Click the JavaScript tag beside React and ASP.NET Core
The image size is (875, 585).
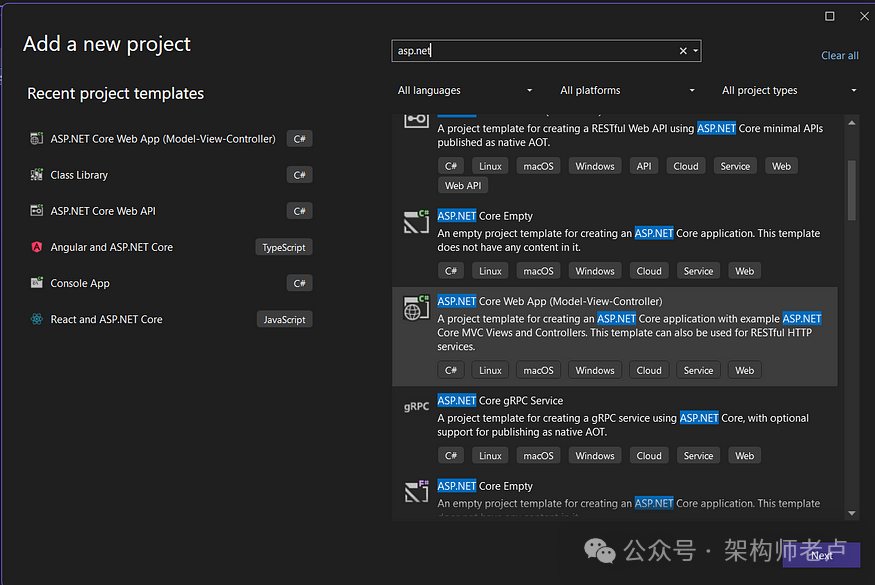pyautogui.click(x=284, y=319)
